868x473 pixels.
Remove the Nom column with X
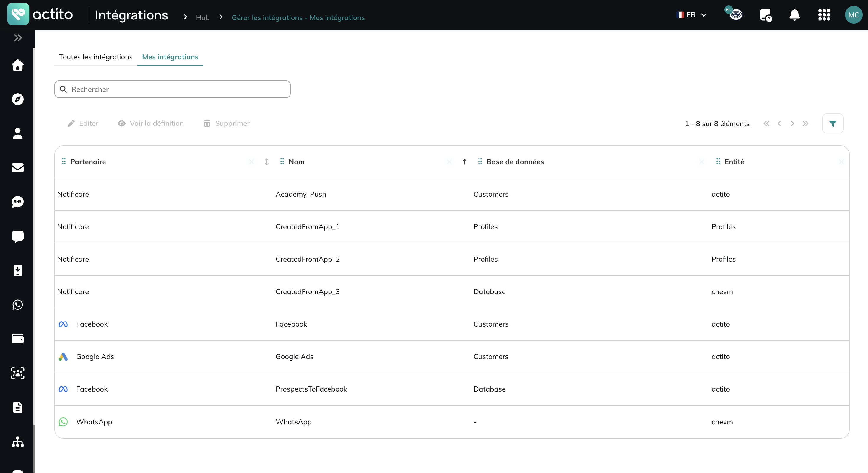pyautogui.click(x=449, y=162)
